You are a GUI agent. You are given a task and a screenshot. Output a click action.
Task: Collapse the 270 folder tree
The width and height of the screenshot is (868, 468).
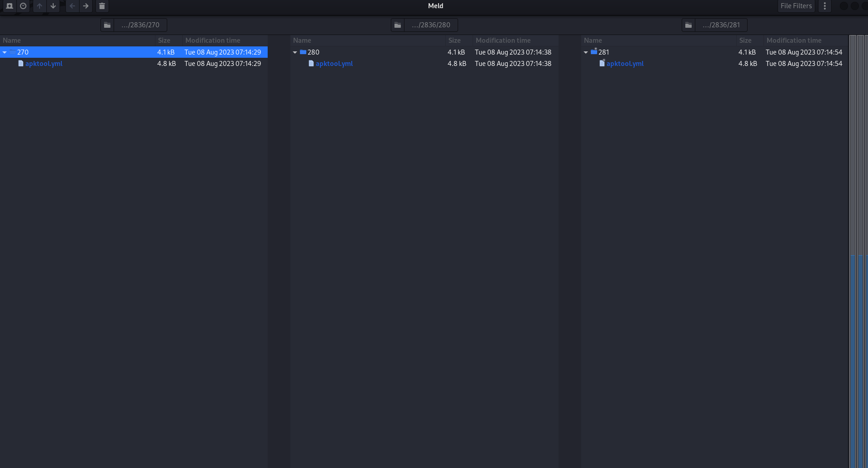(5, 52)
